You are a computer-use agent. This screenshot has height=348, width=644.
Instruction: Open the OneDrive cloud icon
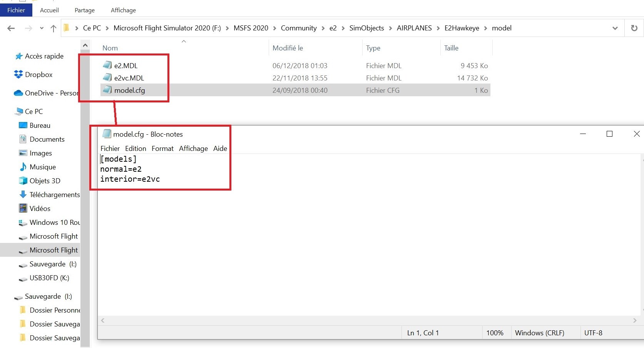(18, 93)
